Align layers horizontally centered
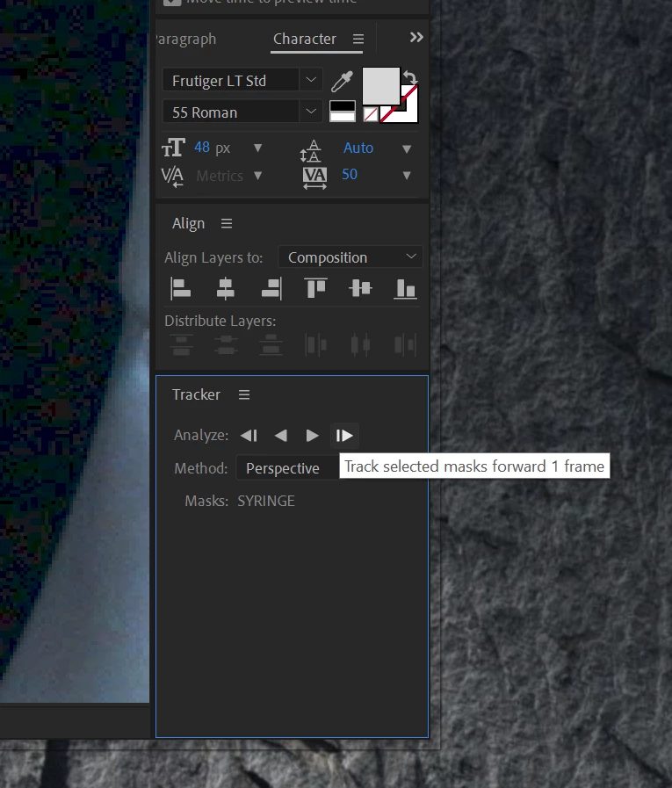Viewport: 672px width, 788px height. 225,288
